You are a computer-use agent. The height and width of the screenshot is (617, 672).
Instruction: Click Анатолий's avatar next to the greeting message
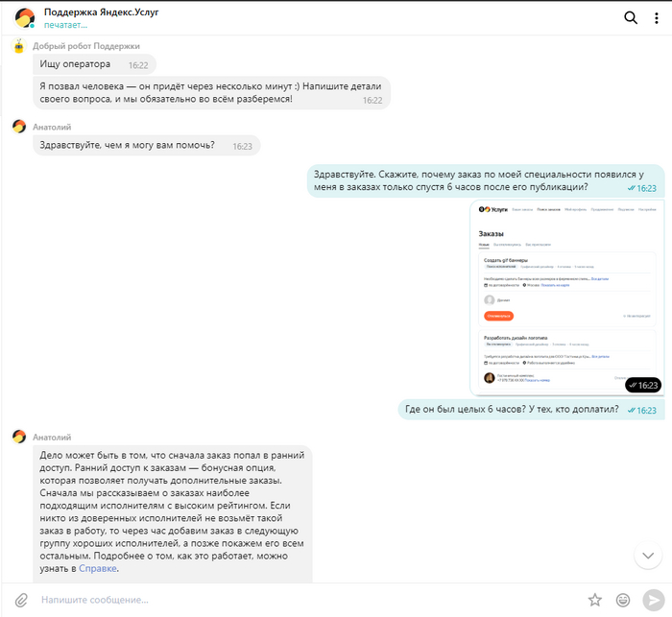tap(19, 127)
